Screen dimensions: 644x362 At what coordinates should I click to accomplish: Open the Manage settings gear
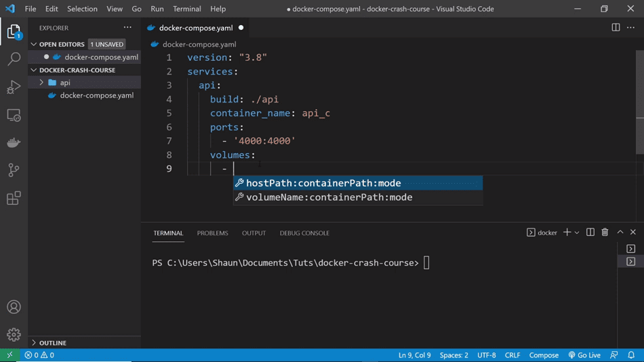[14, 334]
